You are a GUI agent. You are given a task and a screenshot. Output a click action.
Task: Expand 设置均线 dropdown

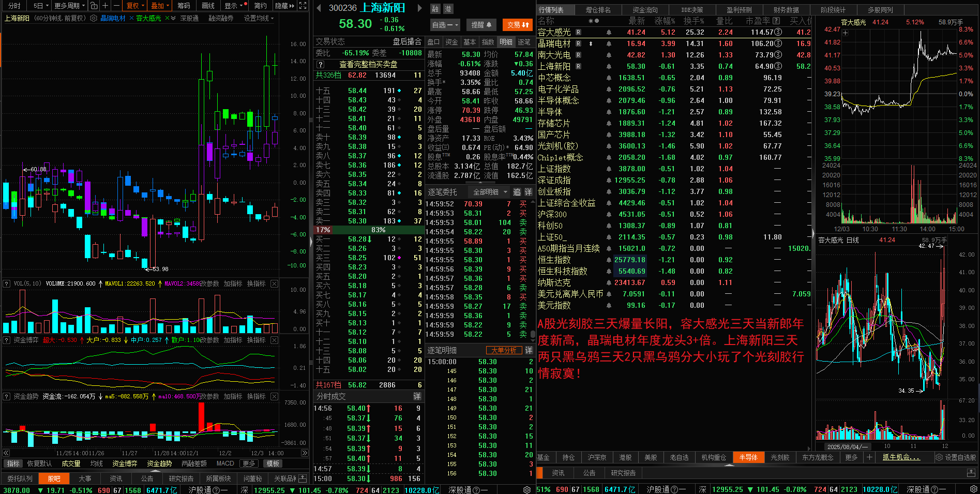click(x=259, y=18)
